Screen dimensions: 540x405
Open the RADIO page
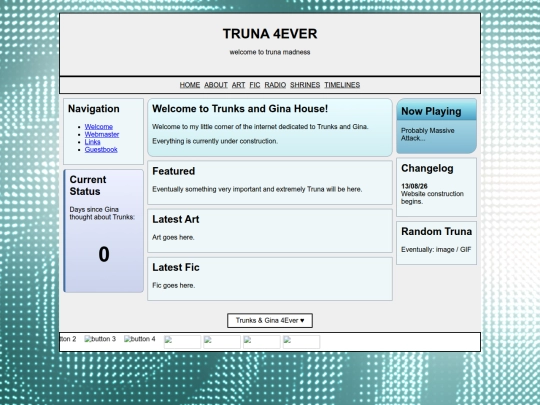click(275, 85)
